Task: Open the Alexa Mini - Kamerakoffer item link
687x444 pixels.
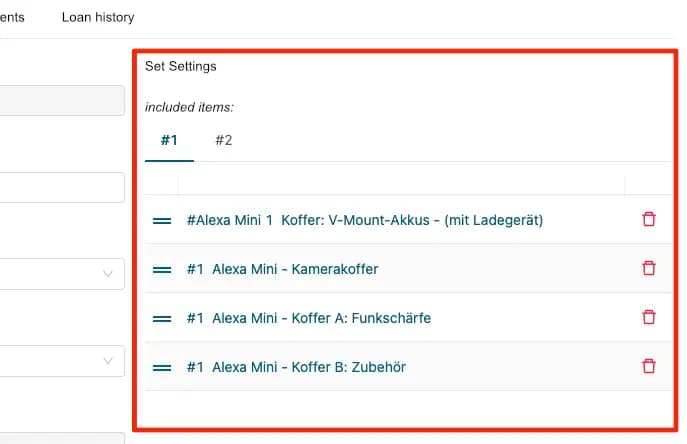Action: [x=282, y=269]
